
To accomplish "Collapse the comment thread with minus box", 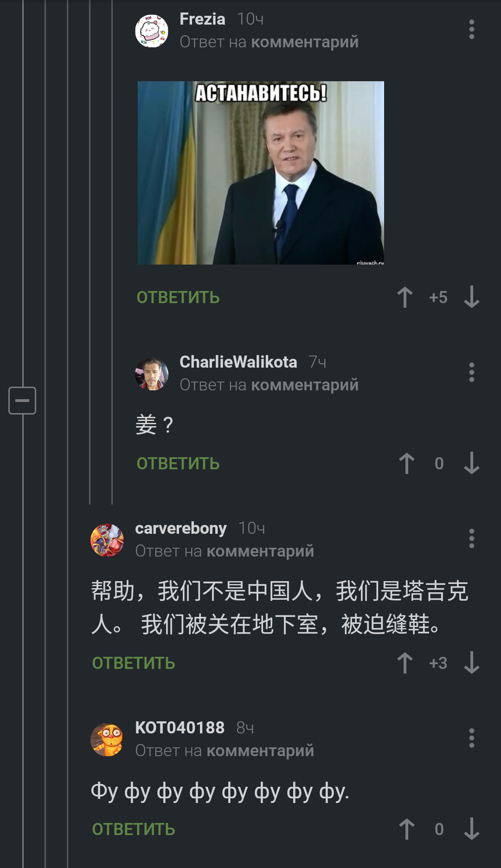I will [x=22, y=400].
